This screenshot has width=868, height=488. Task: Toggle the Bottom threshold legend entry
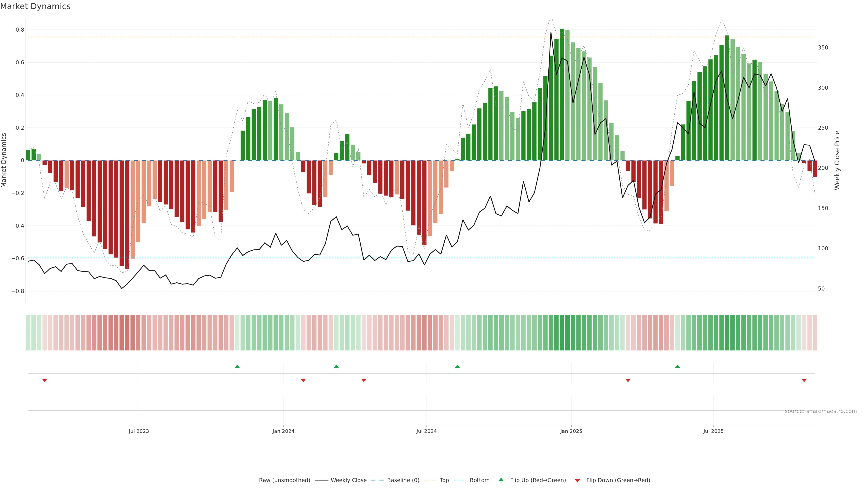coord(479,480)
